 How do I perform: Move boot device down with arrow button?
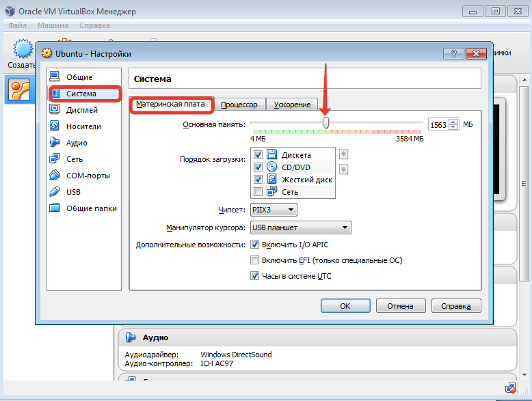tap(343, 169)
